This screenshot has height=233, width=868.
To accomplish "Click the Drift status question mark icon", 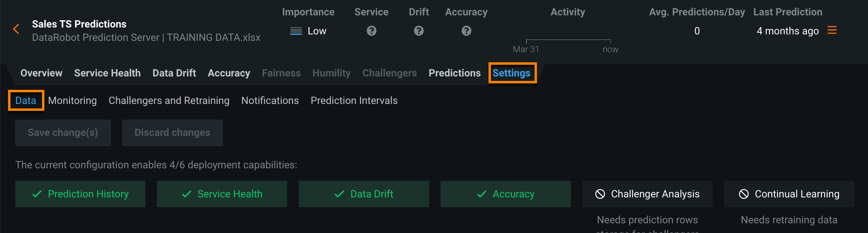I will 419,31.
